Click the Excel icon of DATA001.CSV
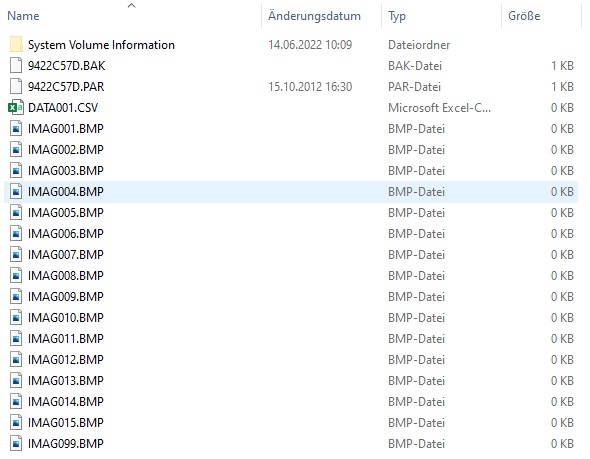This screenshot has width=590, height=459. [16, 108]
